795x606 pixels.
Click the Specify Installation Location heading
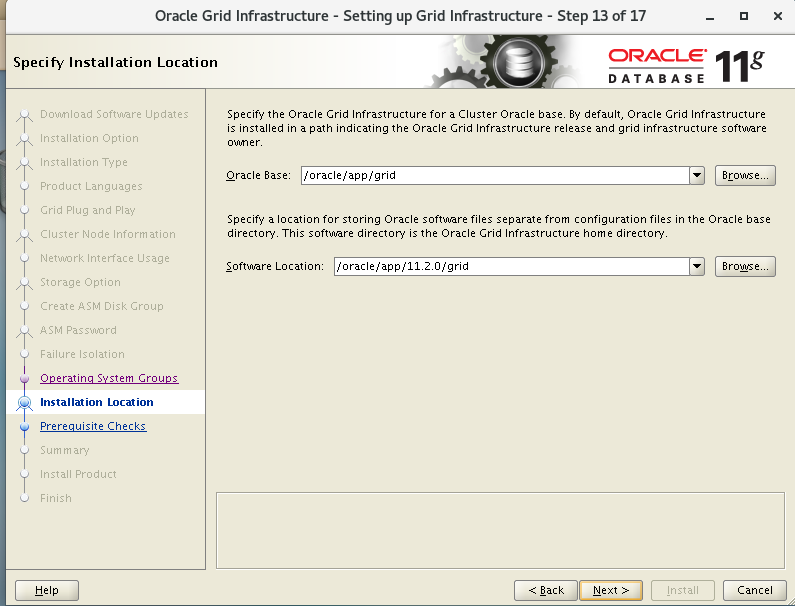(116, 62)
